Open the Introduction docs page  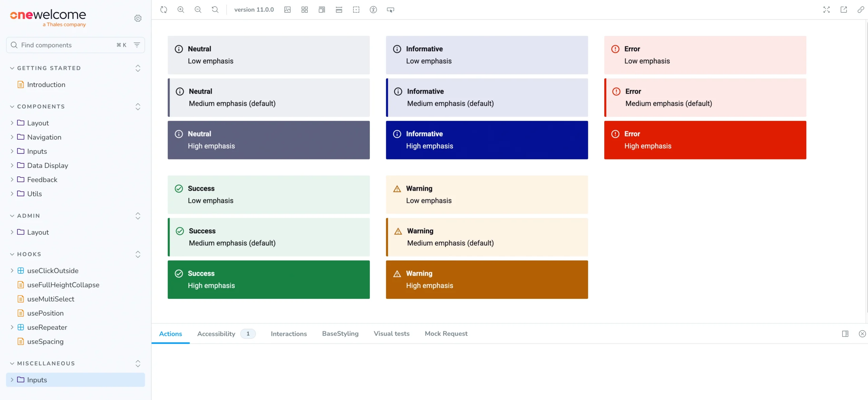[x=46, y=84]
